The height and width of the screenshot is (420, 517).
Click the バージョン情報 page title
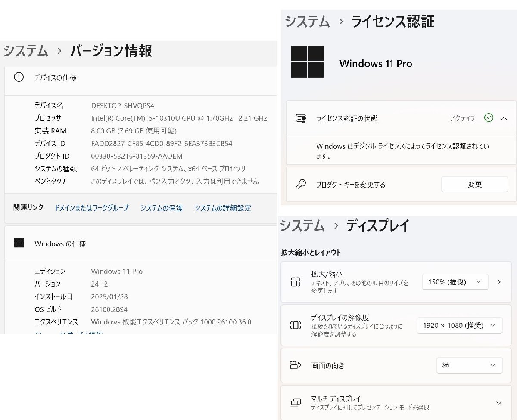(111, 51)
